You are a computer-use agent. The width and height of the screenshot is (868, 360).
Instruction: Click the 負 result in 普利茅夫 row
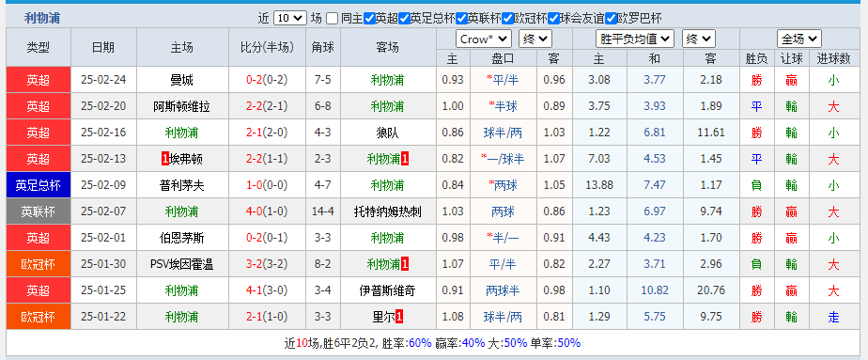757,185
